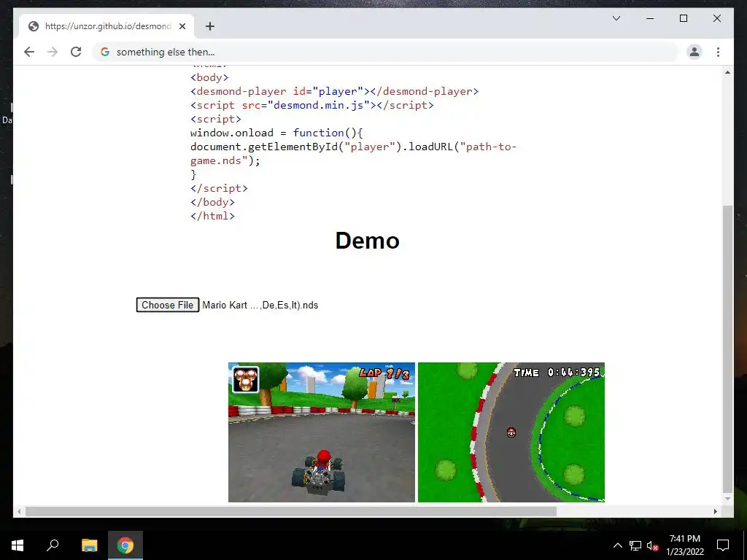Click the network tray icon

pyautogui.click(x=635, y=545)
